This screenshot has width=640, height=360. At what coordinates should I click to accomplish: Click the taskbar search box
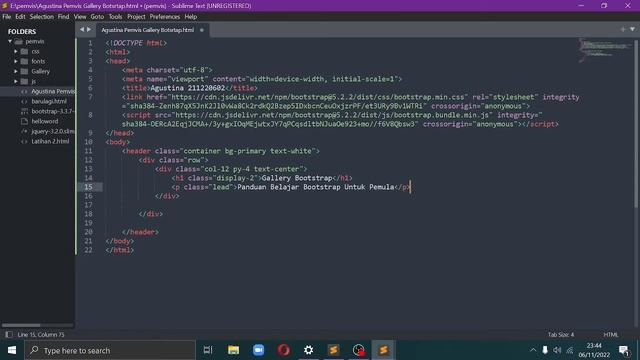110,350
